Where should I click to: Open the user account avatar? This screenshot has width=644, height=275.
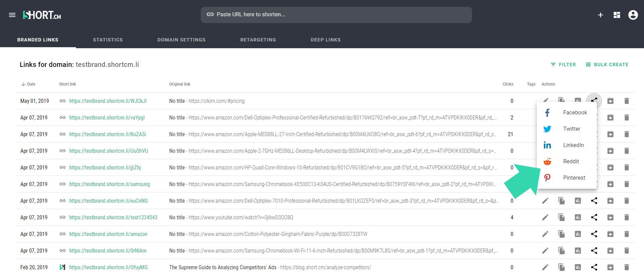point(633,15)
